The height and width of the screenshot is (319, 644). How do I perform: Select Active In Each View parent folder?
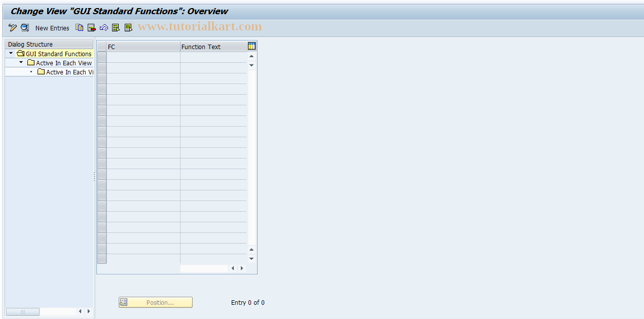[x=64, y=63]
